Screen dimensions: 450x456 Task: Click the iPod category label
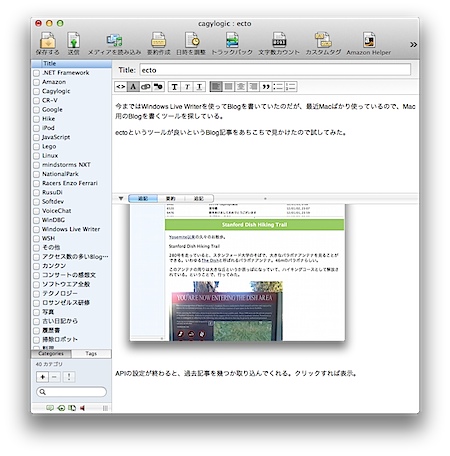pyautogui.click(x=48, y=128)
